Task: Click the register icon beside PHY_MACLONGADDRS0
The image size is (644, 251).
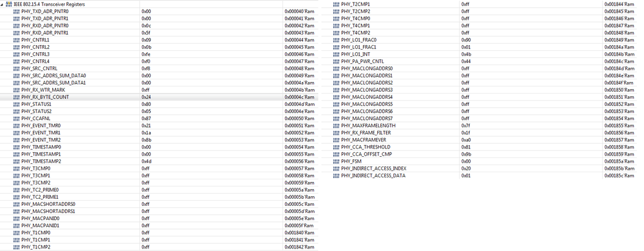Action: point(337,68)
